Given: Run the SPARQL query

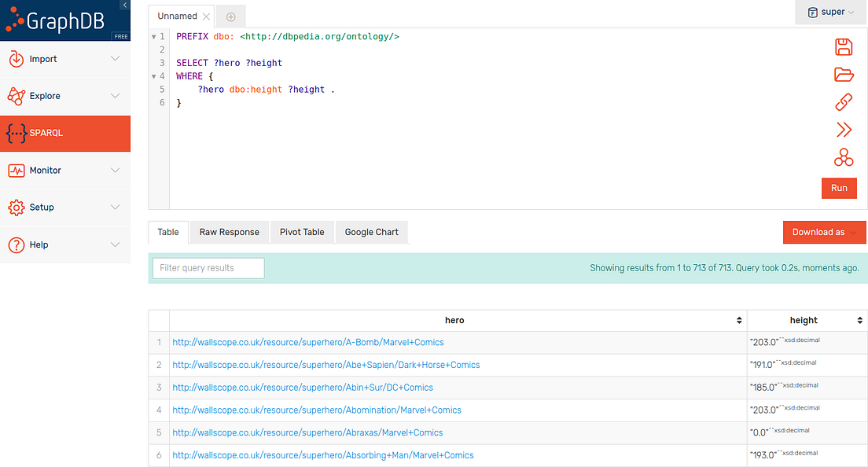Looking at the screenshot, I should pyautogui.click(x=839, y=188).
